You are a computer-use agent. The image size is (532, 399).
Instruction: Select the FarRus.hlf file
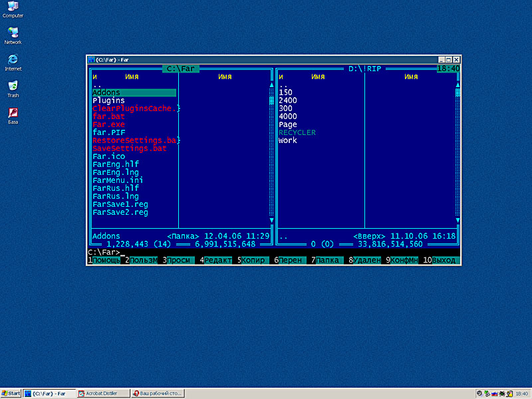116,188
